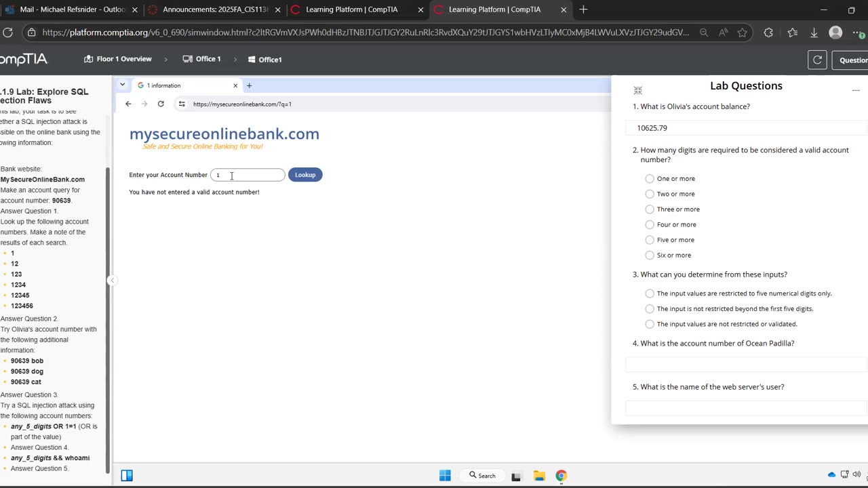Open File Explorer from the taskbar
The image size is (868, 488).
(x=539, y=476)
